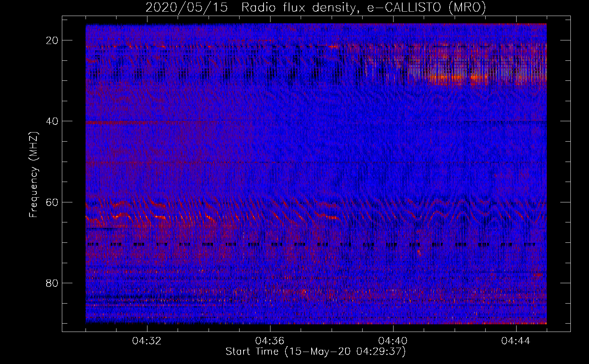The width and height of the screenshot is (589, 364).
Task: Click the 04:44 time tick label
Action: pyautogui.click(x=516, y=341)
